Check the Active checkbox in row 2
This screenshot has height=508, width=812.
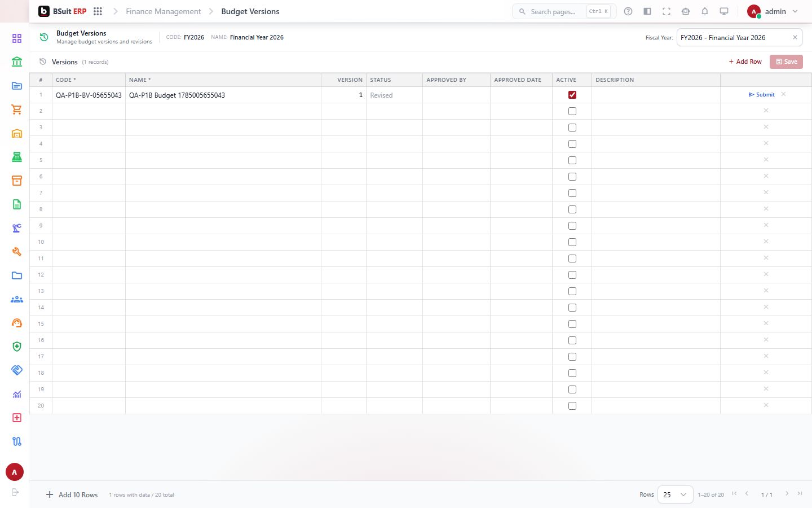[572, 111]
